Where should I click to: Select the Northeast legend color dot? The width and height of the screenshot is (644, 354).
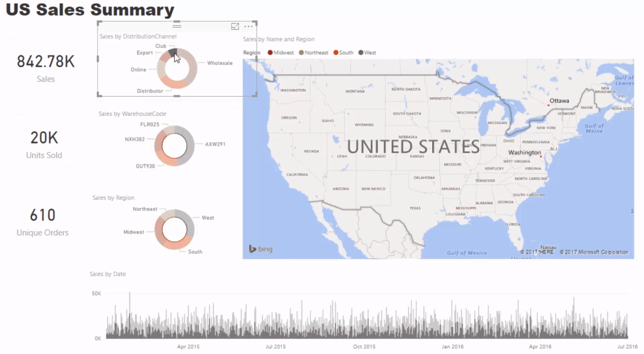(x=301, y=52)
